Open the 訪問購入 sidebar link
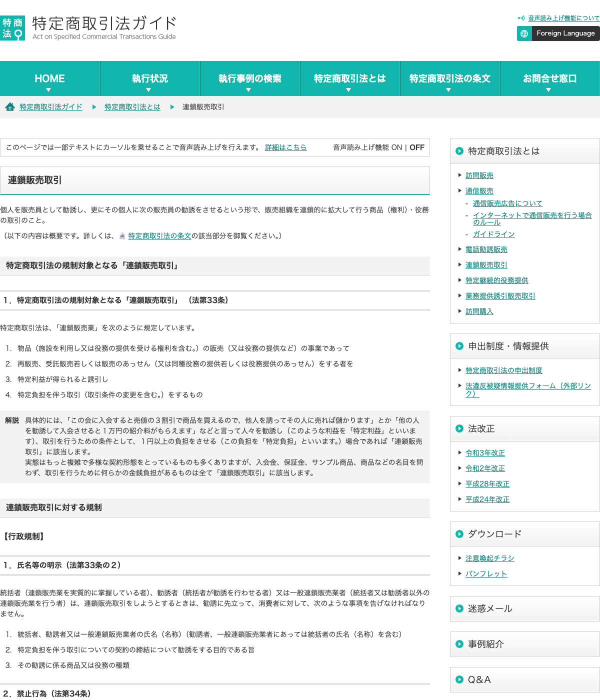The image size is (600, 700). pos(479,311)
